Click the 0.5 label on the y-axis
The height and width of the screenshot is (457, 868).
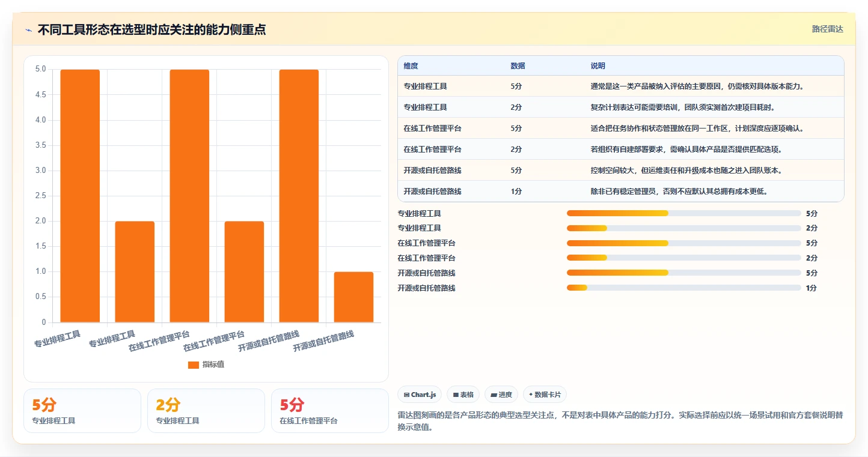(x=40, y=297)
